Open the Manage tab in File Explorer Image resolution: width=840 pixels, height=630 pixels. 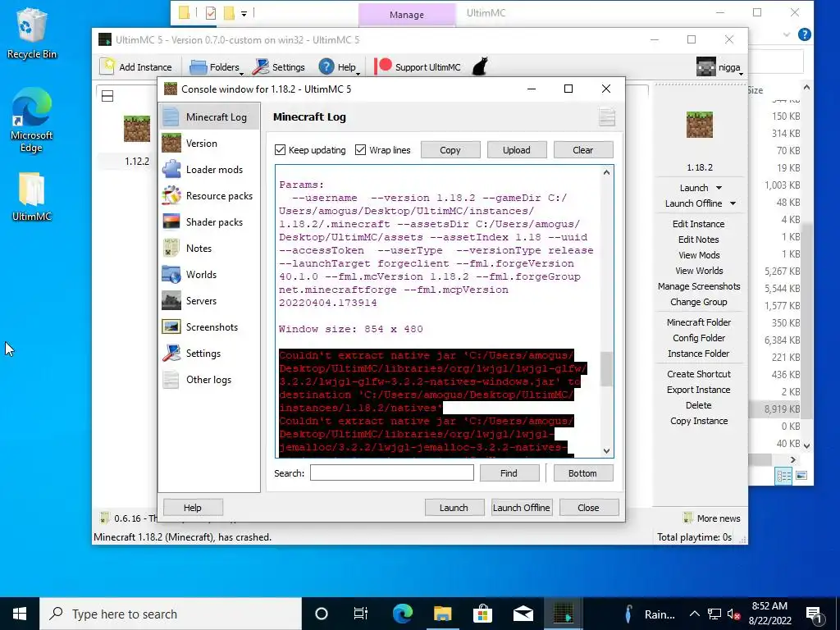coord(407,15)
